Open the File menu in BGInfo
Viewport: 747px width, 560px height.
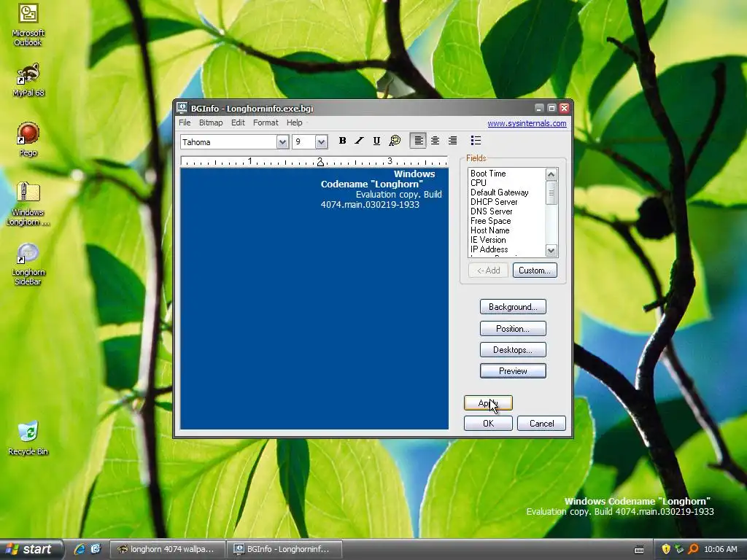tap(185, 122)
